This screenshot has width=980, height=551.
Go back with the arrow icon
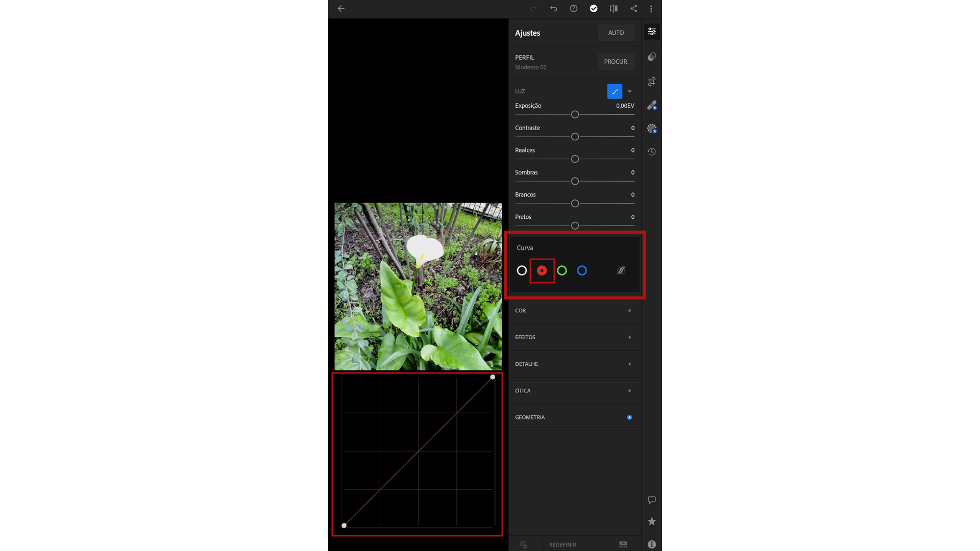coord(341,9)
